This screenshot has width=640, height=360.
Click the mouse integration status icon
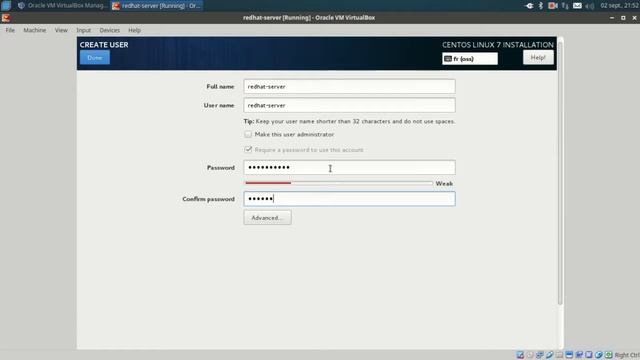click(599, 355)
